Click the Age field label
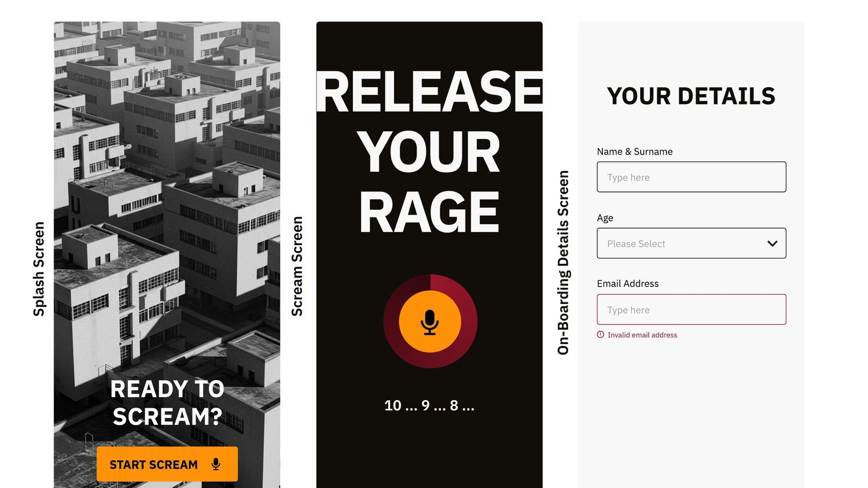Image resolution: width=868 pixels, height=488 pixels. (605, 218)
